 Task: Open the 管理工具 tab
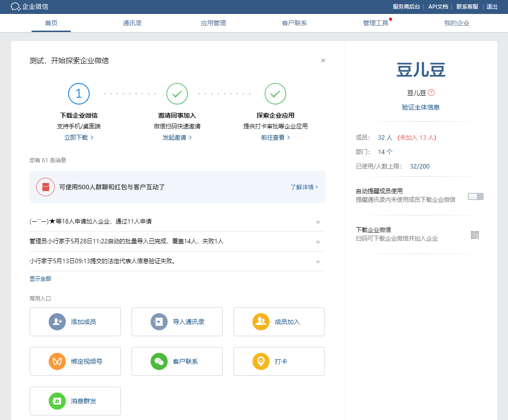click(375, 23)
